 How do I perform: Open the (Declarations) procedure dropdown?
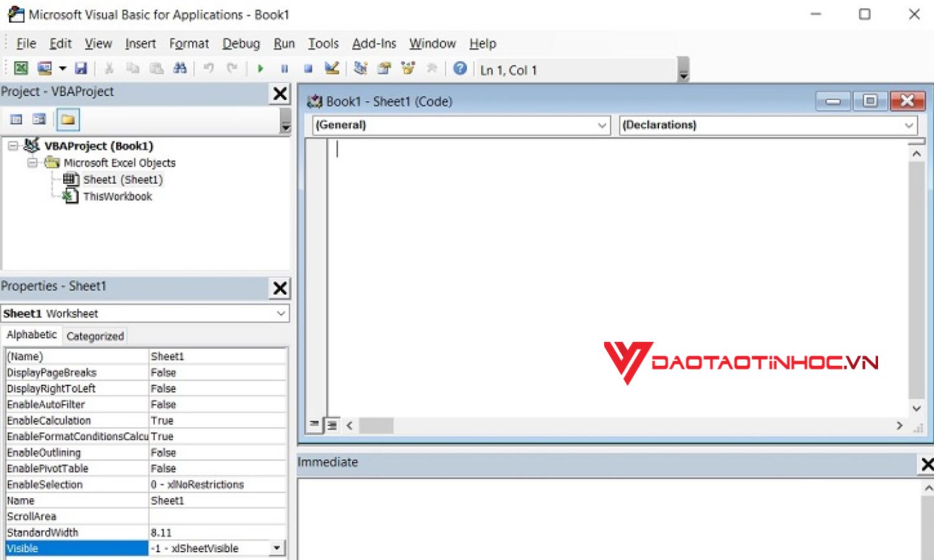tap(909, 125)
